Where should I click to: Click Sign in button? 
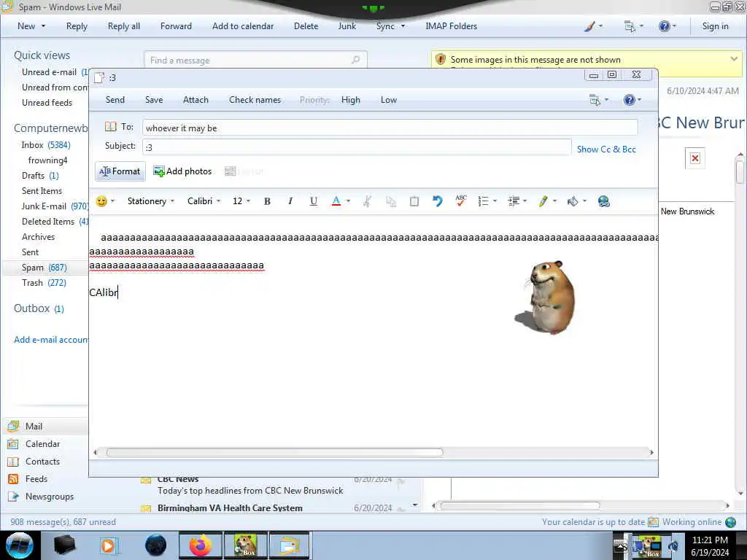coord(715,26)
